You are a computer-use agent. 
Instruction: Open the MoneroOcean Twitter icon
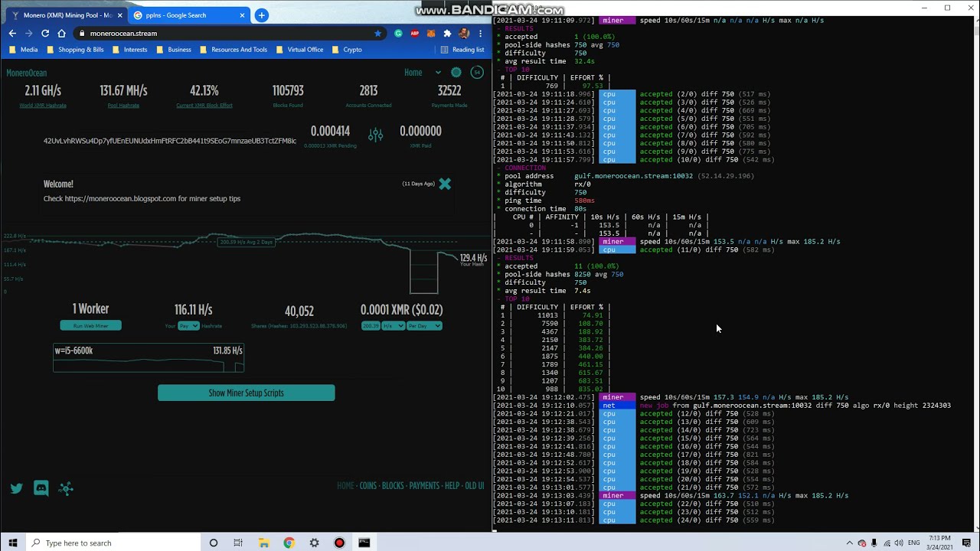point(17,488)
